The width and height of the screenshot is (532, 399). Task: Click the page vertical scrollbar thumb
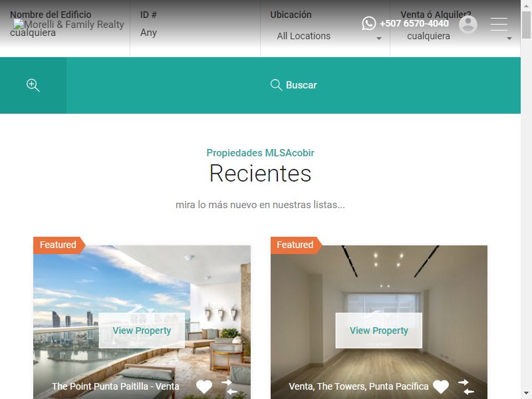pyautogui.click(x=526, y=25)
